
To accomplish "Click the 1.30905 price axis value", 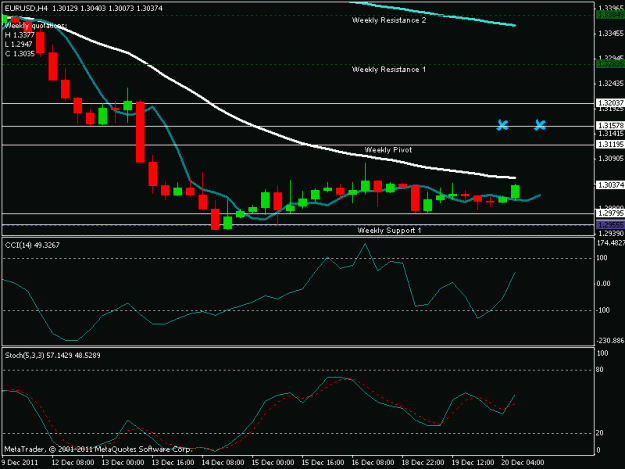I will (x=611, y=159).
